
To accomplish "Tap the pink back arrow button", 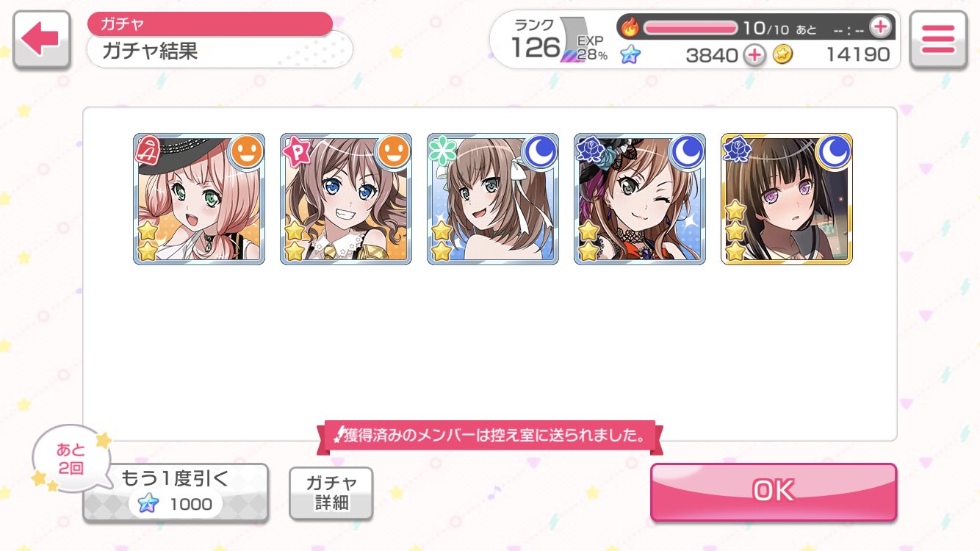I will coord(42,40).
